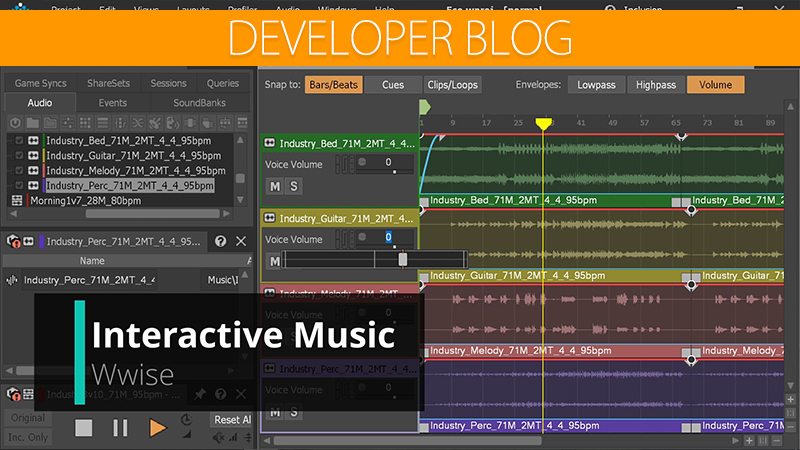Toggle the checkbox beside Industry_Perc_71M_2MT_4_4_95bpm
Viewport: 800px width, 450px height.
pos(19,185)
